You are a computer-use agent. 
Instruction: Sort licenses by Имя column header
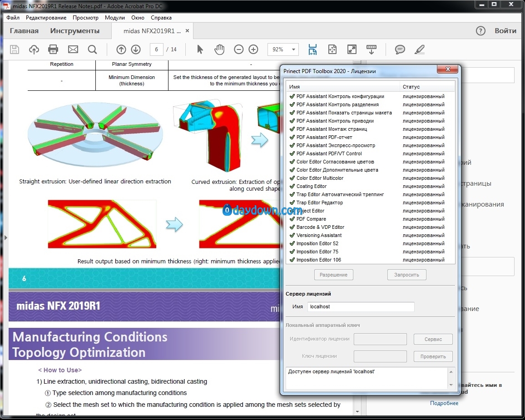(343, 87)
